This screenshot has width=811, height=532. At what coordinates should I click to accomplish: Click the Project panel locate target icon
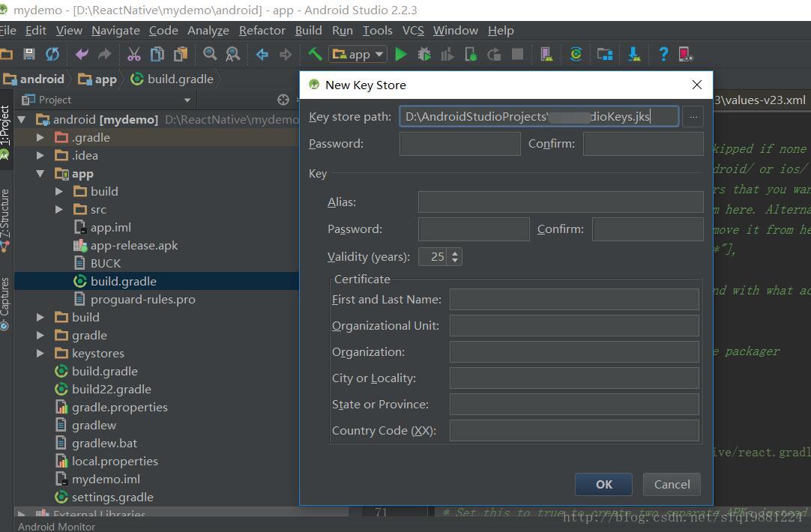[x=283, y=100]
